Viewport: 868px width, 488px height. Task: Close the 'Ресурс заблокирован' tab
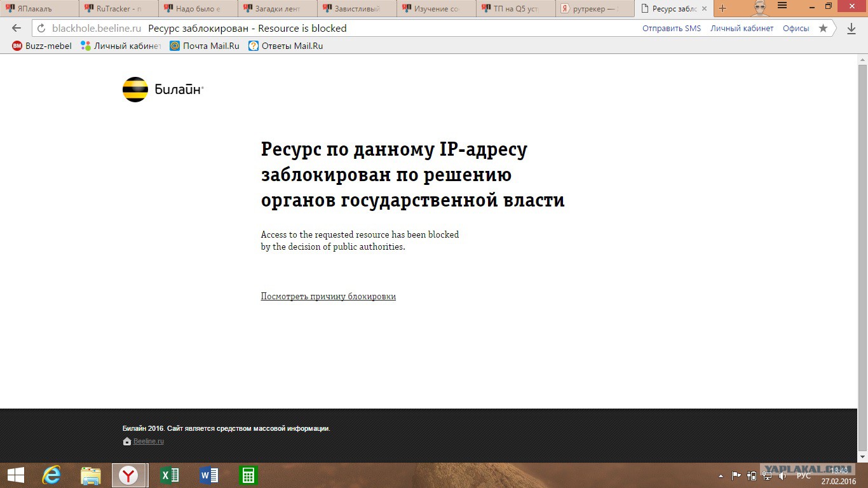[x=703, y=9]
